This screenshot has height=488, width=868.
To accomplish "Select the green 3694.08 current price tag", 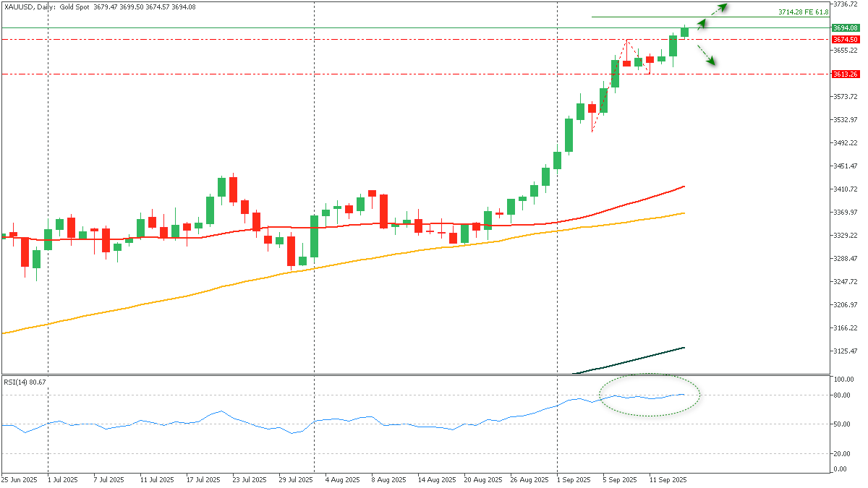I will 845,27.
